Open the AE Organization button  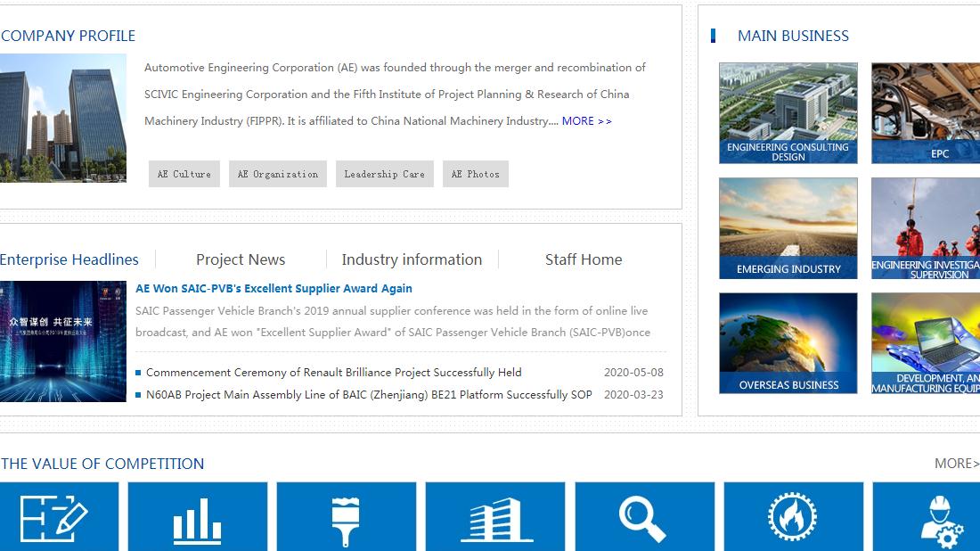pos(278,174)
